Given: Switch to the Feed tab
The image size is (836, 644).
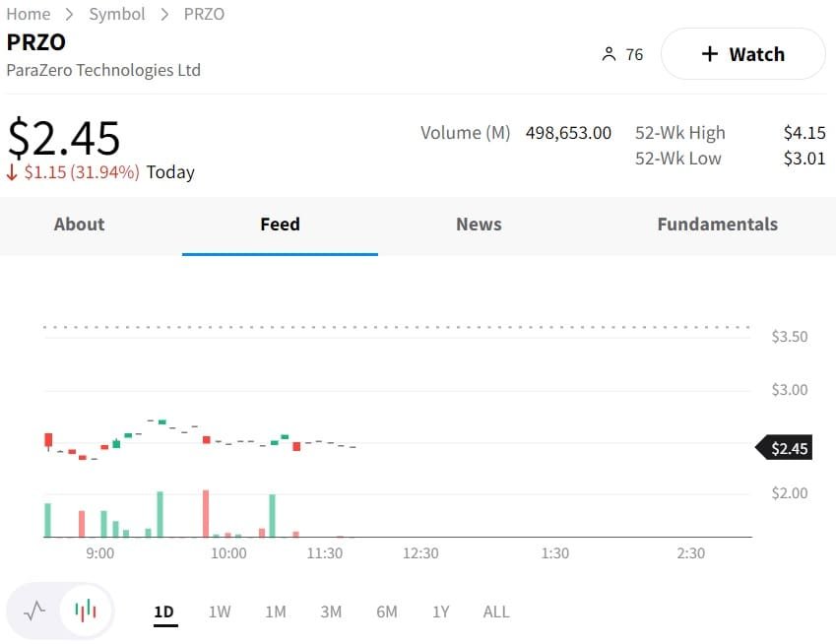Looking at the screenshot, I should point(280,225).
